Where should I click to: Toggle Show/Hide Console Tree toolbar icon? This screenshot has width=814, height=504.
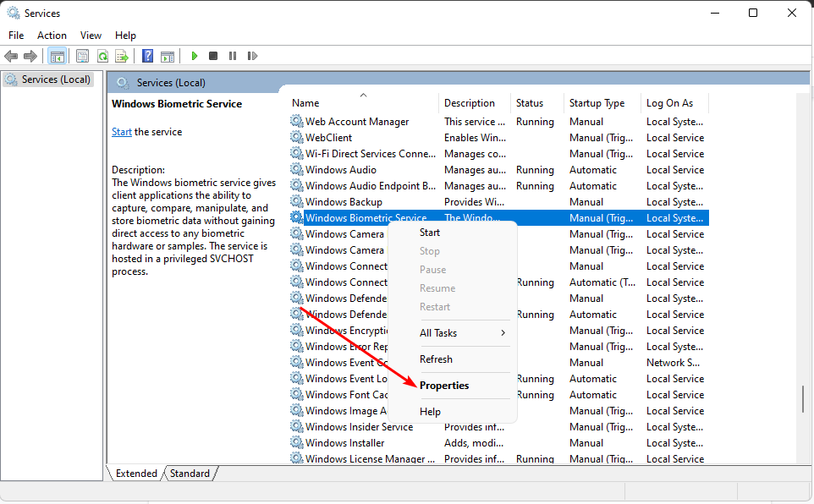pyautogui.click(x=57, y=56)
